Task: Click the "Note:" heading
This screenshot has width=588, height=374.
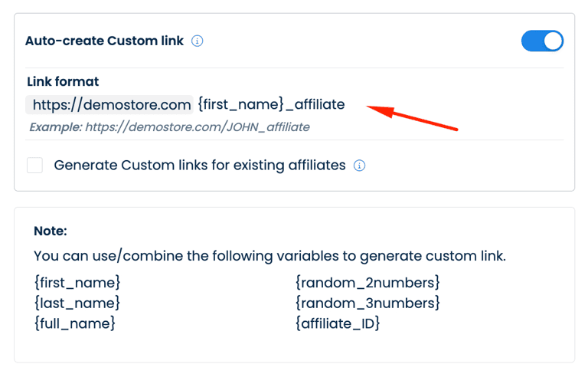Action: point(51,231)
